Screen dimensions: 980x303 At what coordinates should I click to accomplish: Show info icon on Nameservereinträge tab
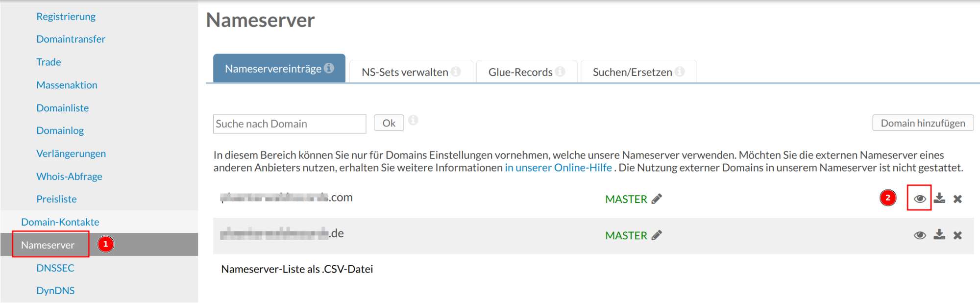tap(329, 68)
